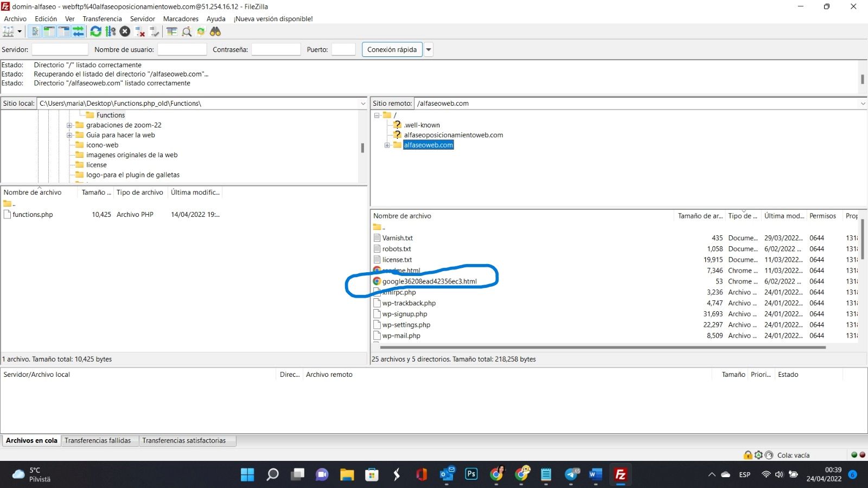Image resolution: width=868 pixels, height=488 pixels.
Task: Open the Marcadores menu
Action: point(181,18)
